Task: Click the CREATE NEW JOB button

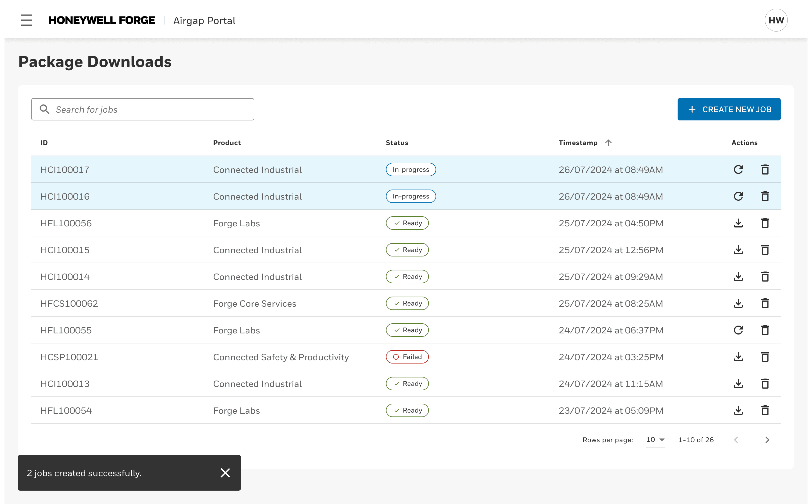Action: (x=729, y=109)
